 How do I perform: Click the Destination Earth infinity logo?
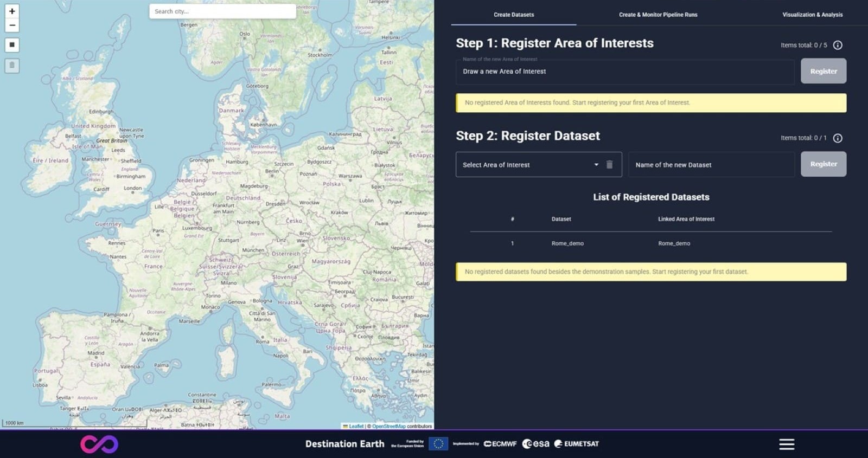(x=99, y=444)
